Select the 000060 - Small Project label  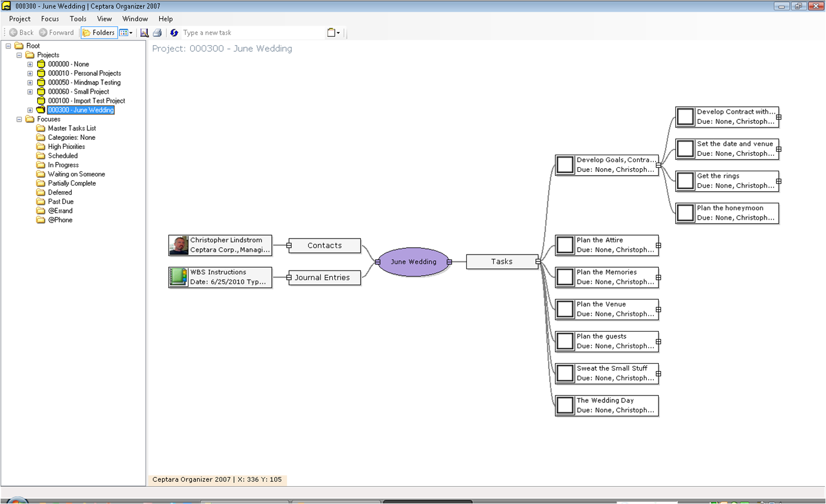pos(78,91)
